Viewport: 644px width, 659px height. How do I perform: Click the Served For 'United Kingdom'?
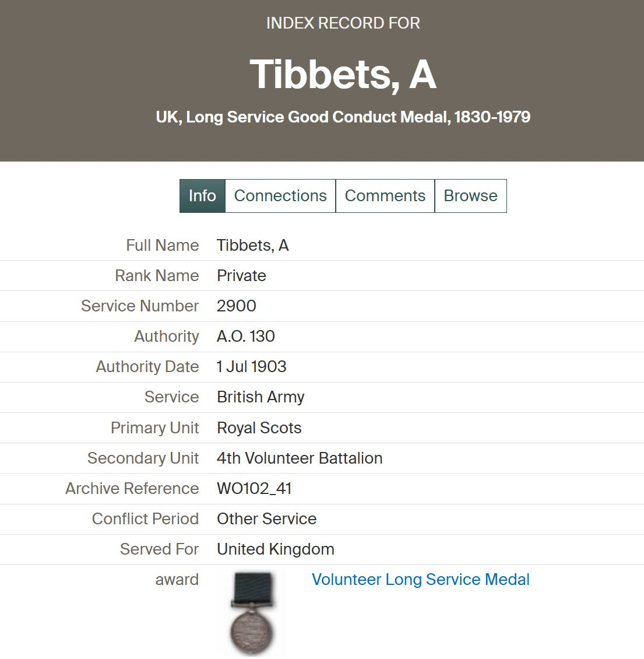point(276,549)
